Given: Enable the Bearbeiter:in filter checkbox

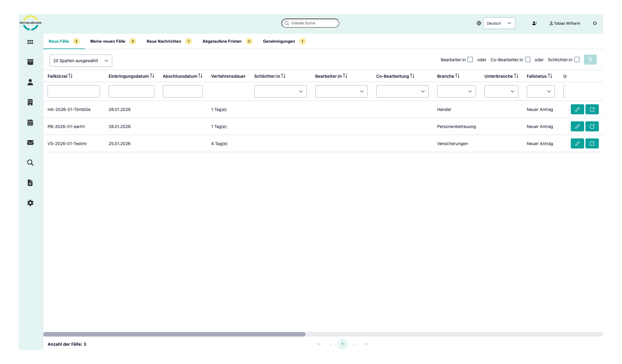Looking at the screenshot, I should 470,60.
